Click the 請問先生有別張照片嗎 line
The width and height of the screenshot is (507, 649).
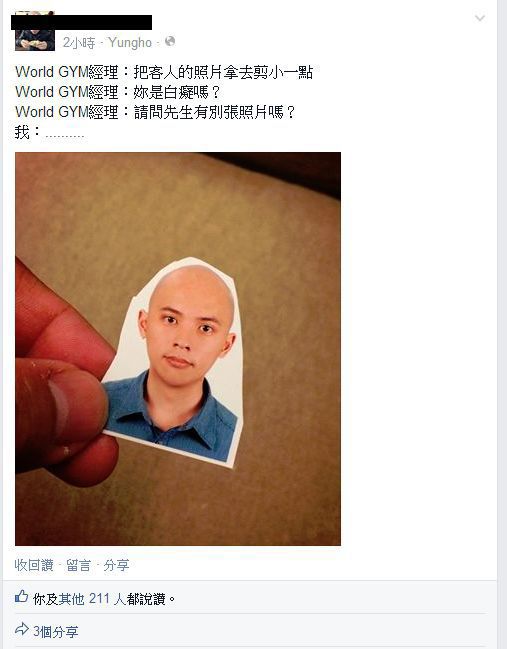155,112
